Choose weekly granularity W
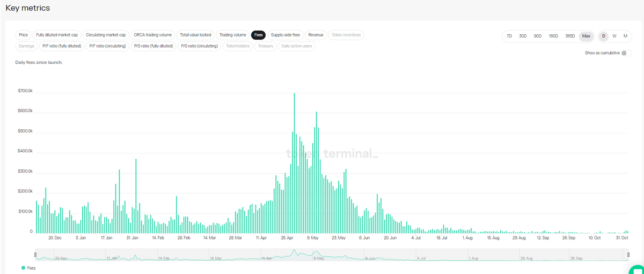Screen dimensions: 644x274 click(x=614, y=36)
